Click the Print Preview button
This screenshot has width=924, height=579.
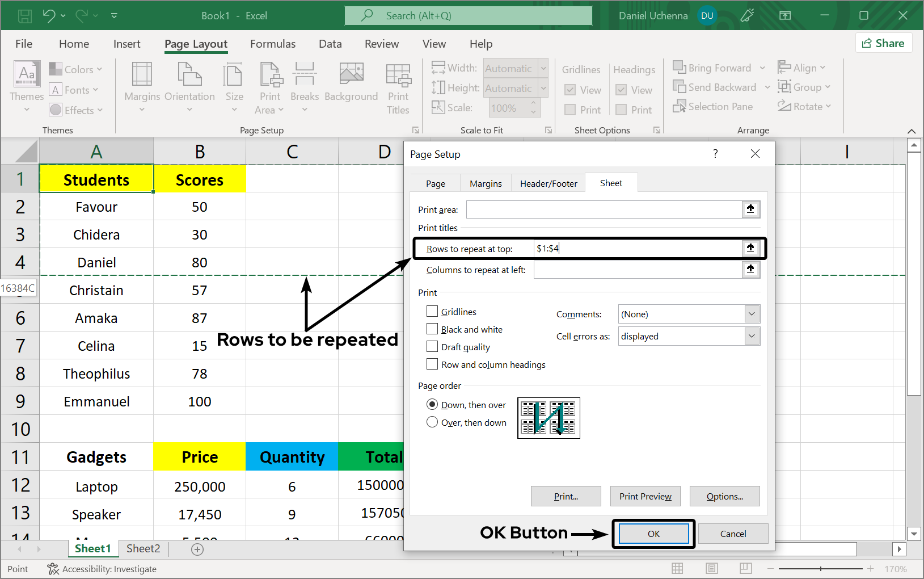[x=645, y=496]
